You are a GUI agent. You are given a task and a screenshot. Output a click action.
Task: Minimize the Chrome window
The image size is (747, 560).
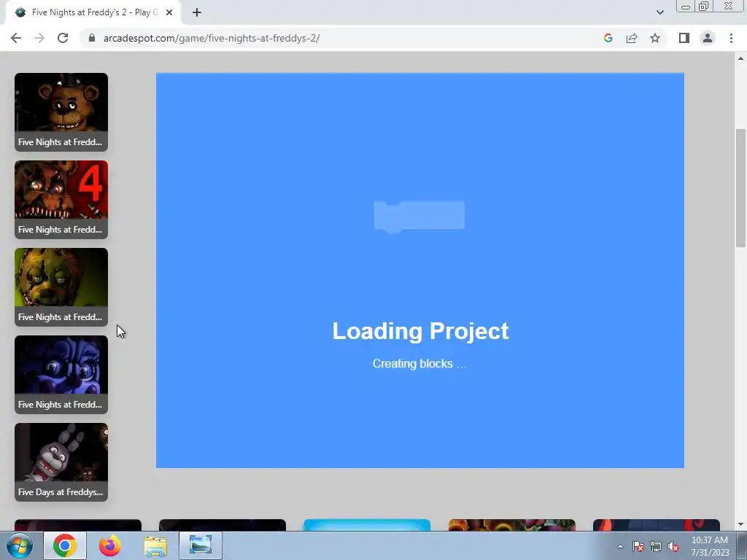tap(686, 7)
